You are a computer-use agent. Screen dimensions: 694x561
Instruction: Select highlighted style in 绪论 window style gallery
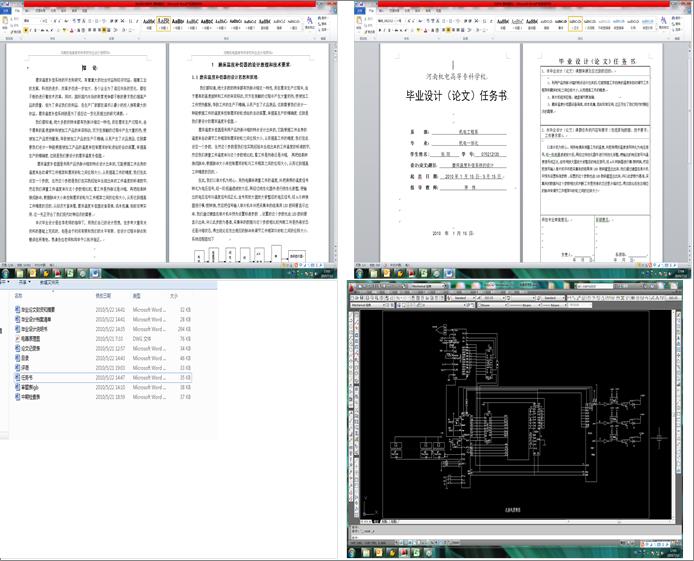(x=163, y=23)
